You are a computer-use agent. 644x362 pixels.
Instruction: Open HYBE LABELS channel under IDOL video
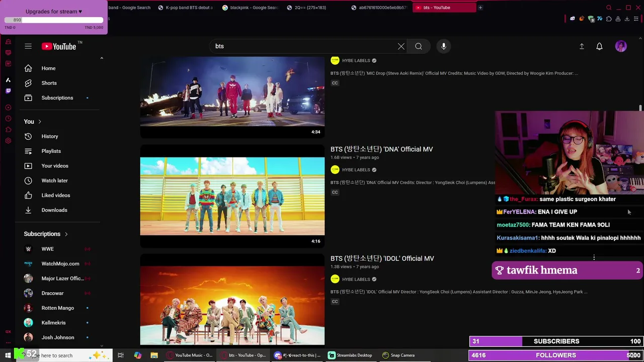pos(356,279)
